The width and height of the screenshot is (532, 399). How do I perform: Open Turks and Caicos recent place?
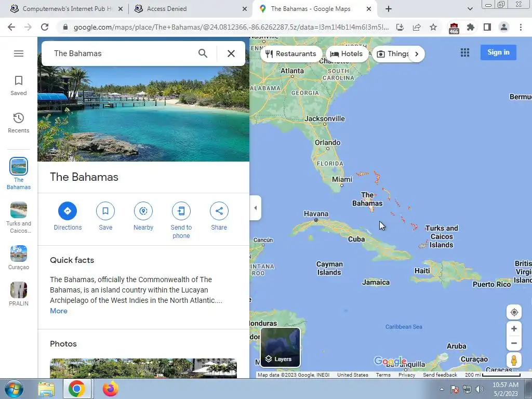pyautogui.click(x=19, y=218)
